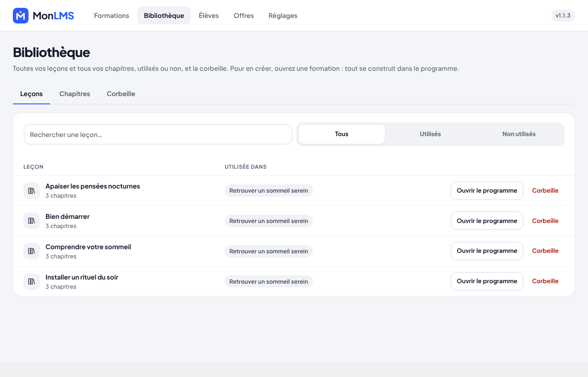Open the Élèves section
Viewport: 588px width, 377px height.
point(209,16)
